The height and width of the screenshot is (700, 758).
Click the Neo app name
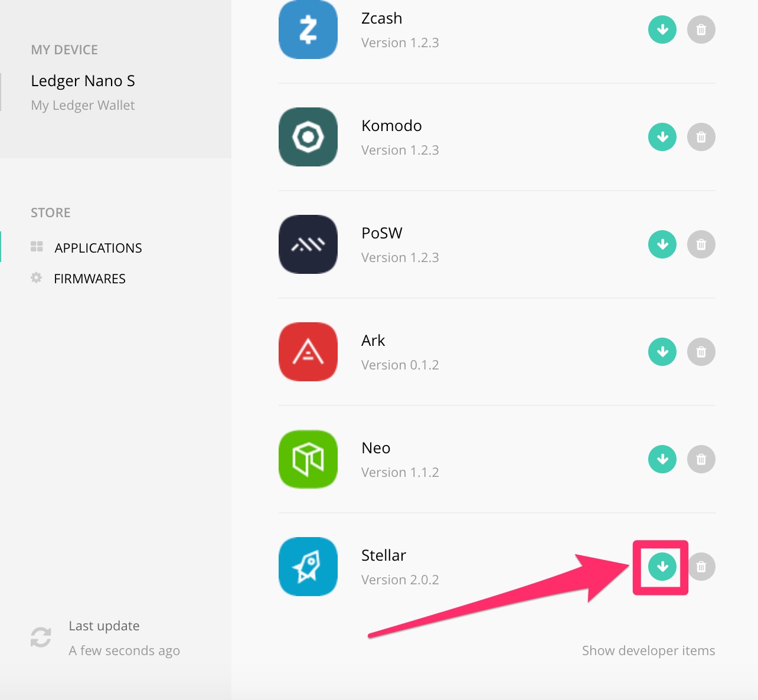(x=376, y=448)
